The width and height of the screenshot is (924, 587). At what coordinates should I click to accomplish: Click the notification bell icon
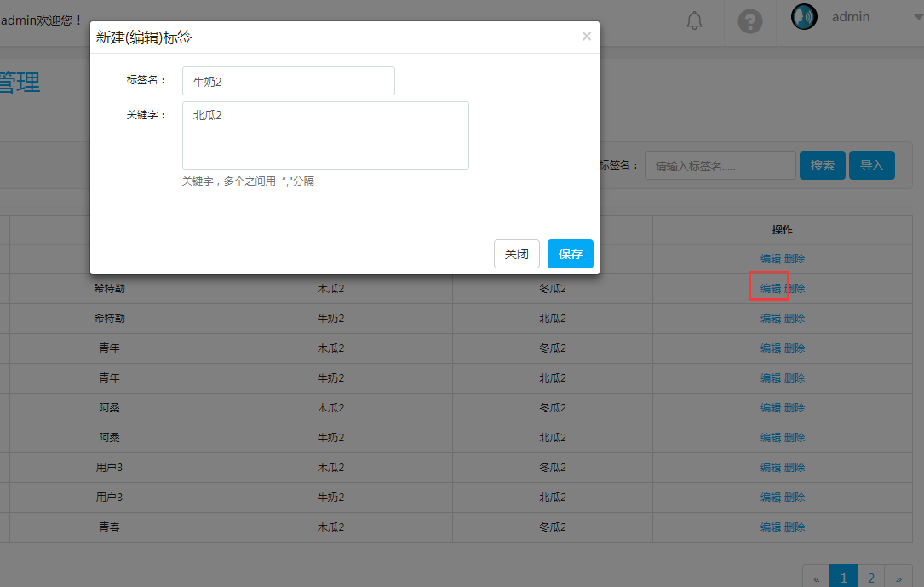(695, 20)
